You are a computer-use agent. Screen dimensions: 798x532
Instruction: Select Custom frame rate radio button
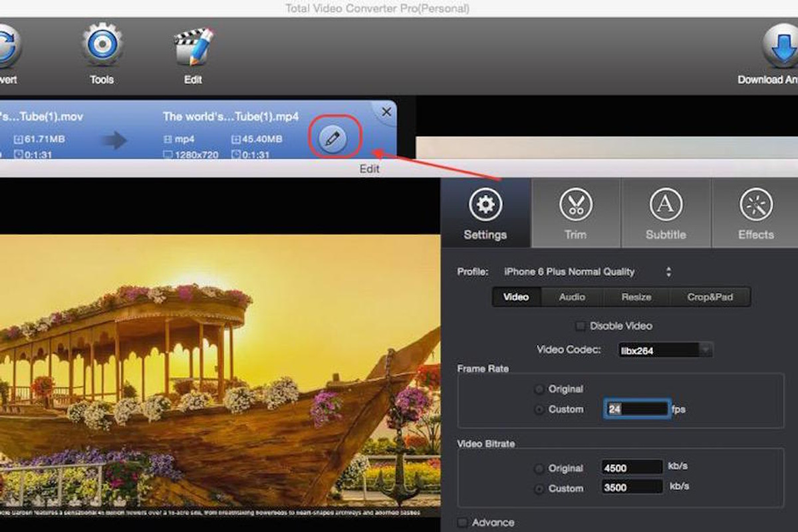coord(539,410)
